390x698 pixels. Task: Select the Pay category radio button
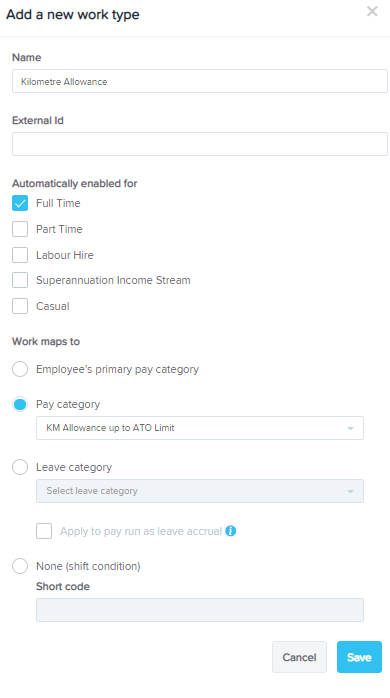pyautogui.click(x=20, y=404)
